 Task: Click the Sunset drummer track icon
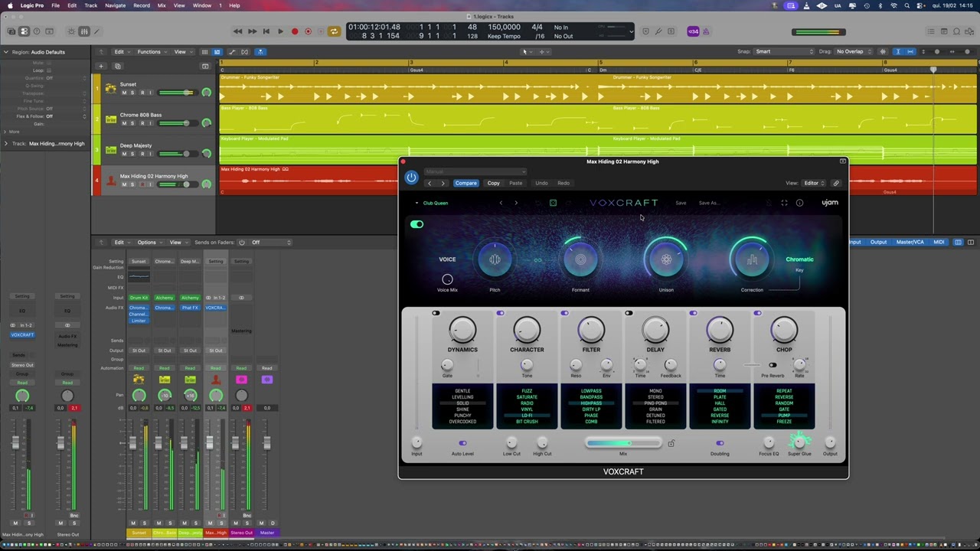(111, 89)
